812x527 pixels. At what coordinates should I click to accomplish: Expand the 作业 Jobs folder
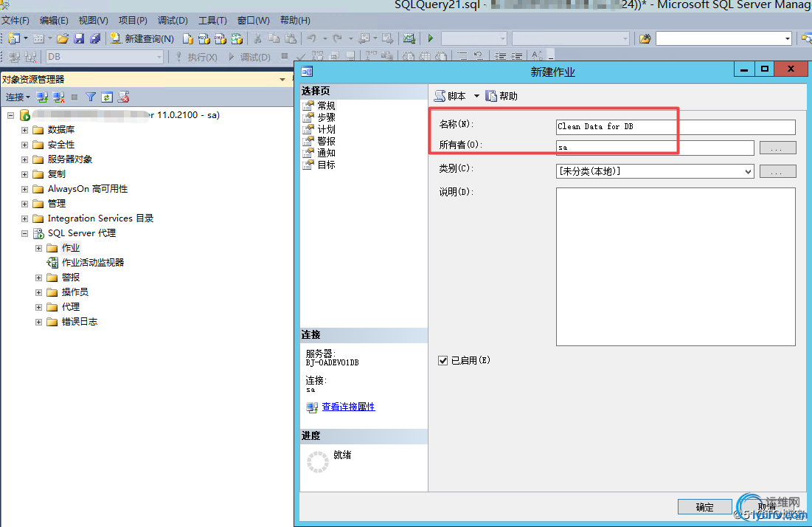pos(38,248)
